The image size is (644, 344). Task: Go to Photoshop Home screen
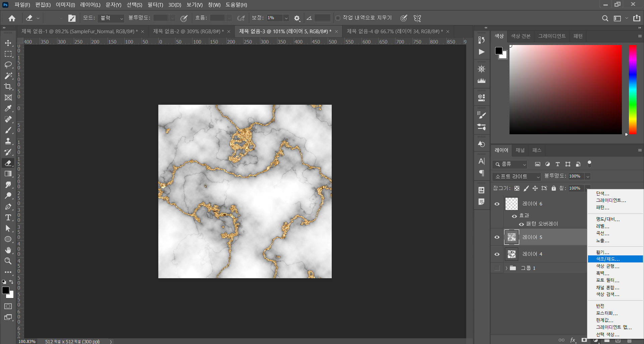click(12, 18)
